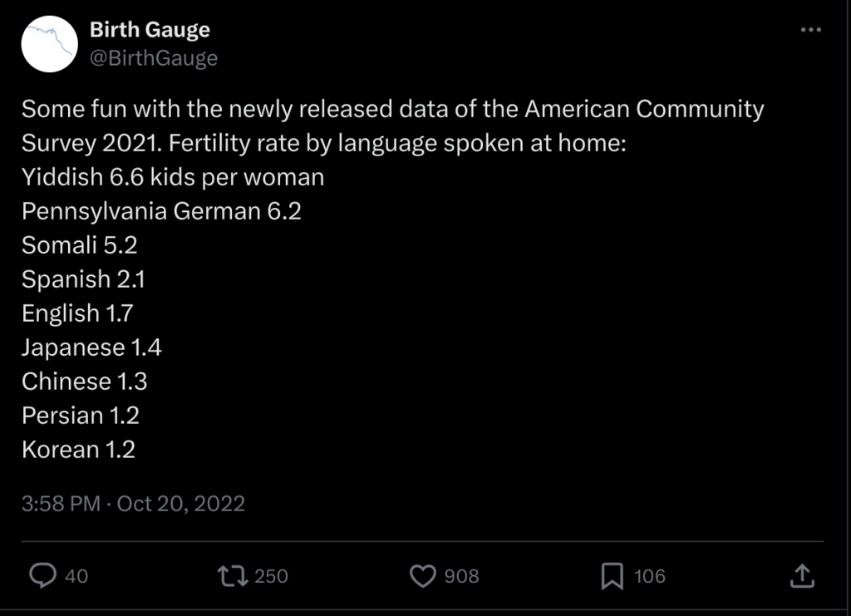The height and width of the screenshot is (616, 851).
Task: Open Birth Gauge profile avatar picture
Action: click(x=49, y=44)
